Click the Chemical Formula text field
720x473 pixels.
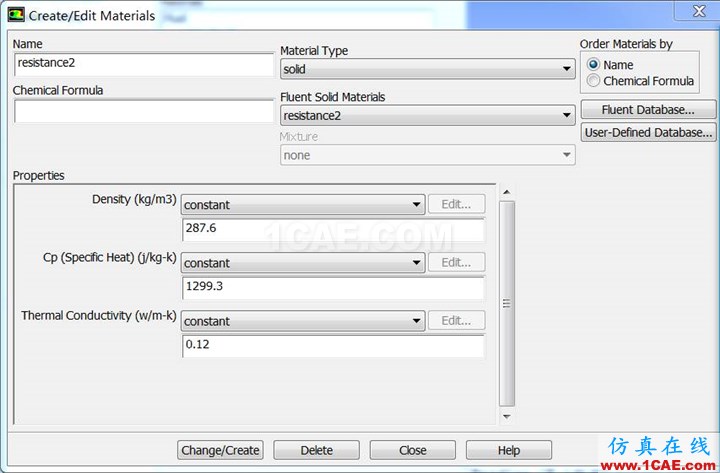click(144, 111)
